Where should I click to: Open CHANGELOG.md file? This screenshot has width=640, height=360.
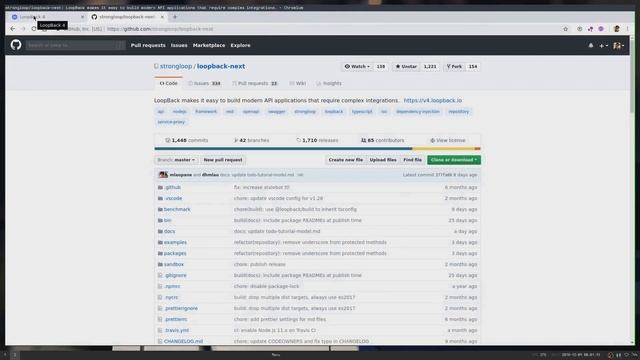183,342
